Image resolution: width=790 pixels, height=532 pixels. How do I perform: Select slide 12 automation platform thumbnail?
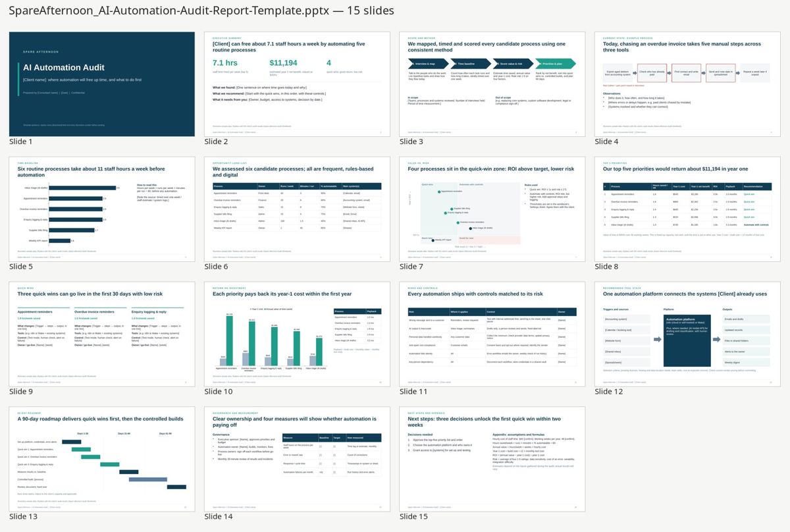click(687, 334)
